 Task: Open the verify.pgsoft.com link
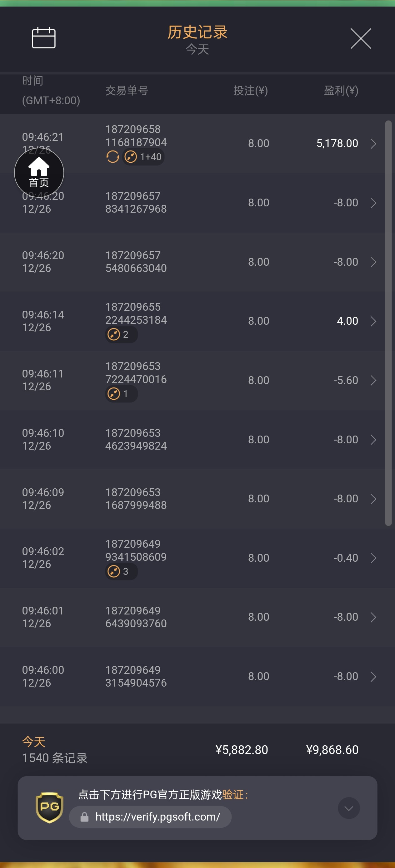[157, 817]
